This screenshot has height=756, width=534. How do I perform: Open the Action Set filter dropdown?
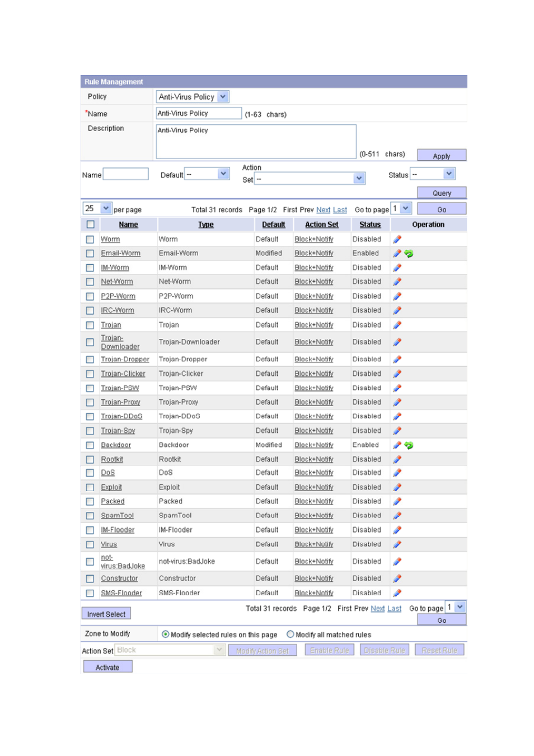[310, 179]
